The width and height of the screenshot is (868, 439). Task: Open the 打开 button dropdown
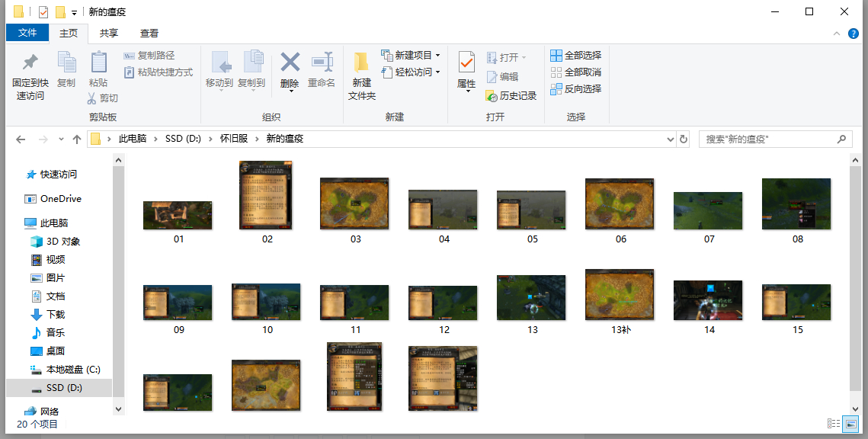[524, 58]
